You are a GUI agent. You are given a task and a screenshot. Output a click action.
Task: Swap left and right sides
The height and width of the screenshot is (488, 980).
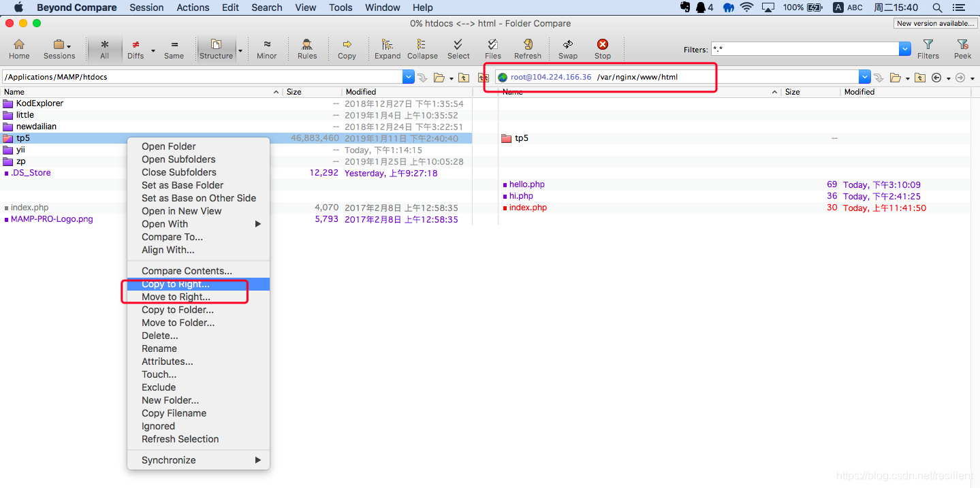[568, 49]
